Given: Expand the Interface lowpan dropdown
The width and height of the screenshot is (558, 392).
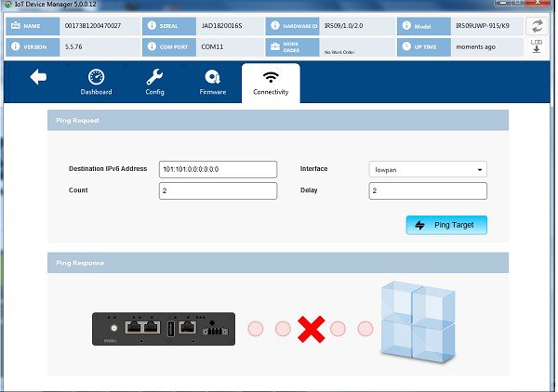Looking at the screenshot, I should tap(428, 169).
